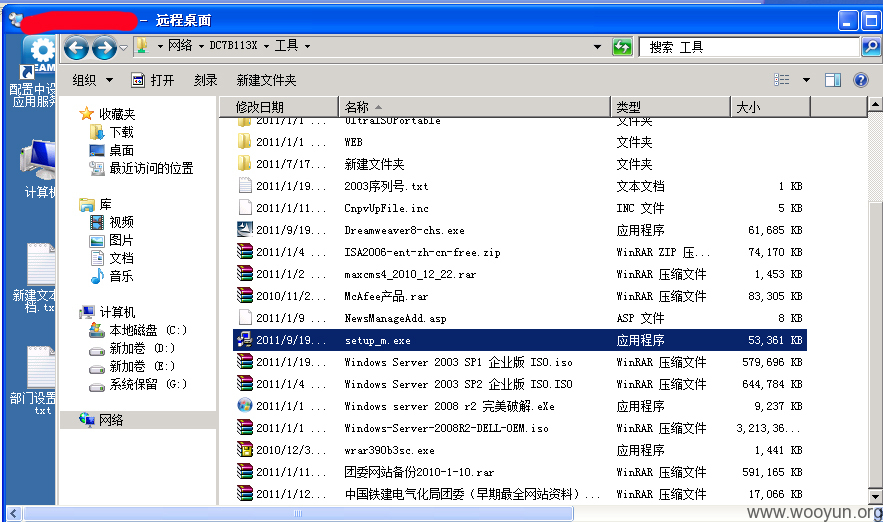
Task: Select the wrar390b3sc.exe installer icon
Action: click(244, 449)
